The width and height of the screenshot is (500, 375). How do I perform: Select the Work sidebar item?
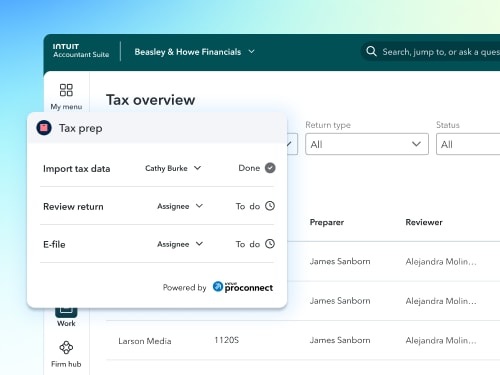tap(66, 317)
